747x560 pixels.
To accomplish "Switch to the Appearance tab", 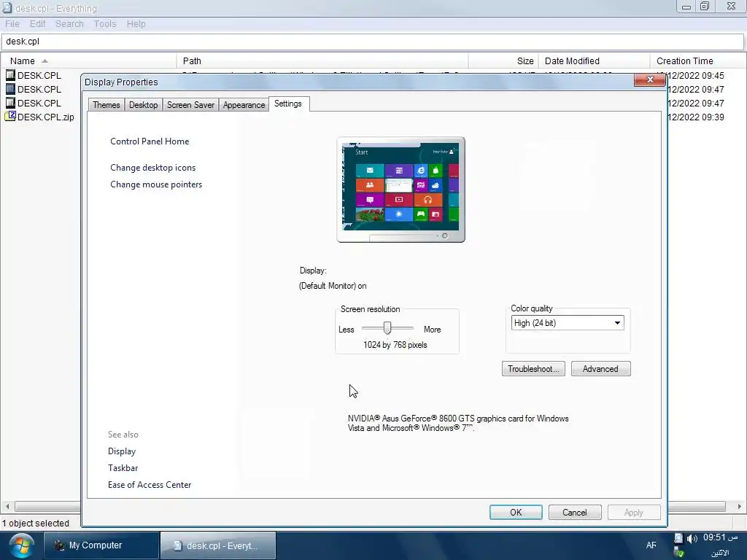I will (x=244, y=105).
